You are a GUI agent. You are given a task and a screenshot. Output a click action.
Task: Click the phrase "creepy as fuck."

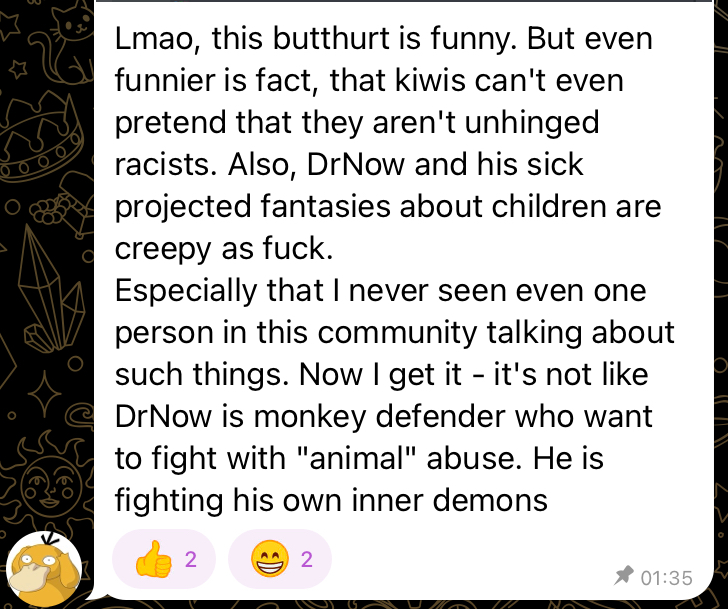pos(224,249)
